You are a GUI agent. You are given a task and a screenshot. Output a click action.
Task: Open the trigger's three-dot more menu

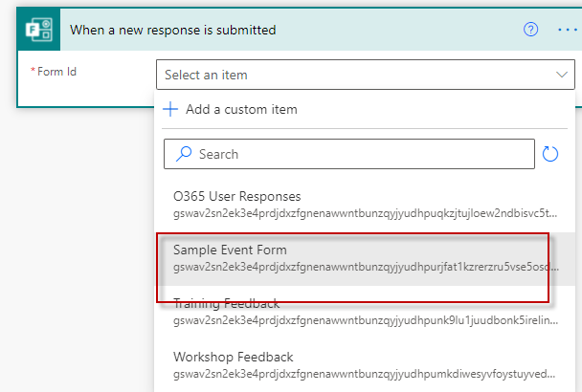[567, 30]
